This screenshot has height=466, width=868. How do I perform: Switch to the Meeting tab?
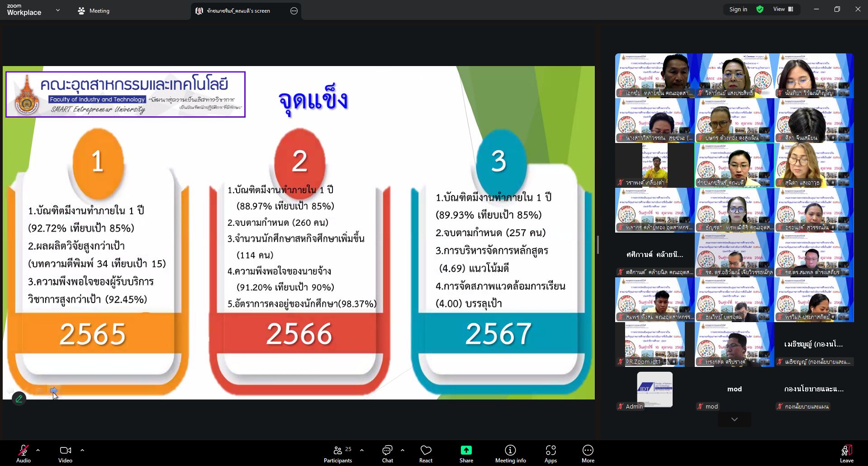click(94, 11)
